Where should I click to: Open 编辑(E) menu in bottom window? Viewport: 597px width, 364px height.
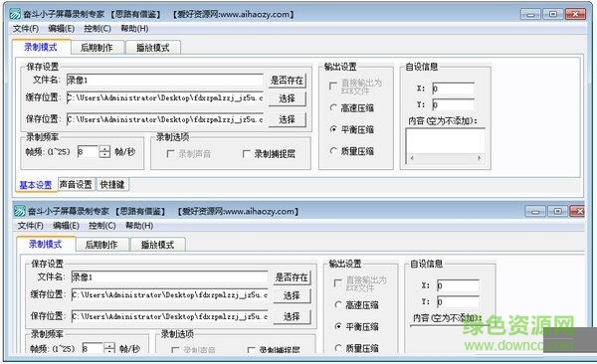click(x=66, y=226)
